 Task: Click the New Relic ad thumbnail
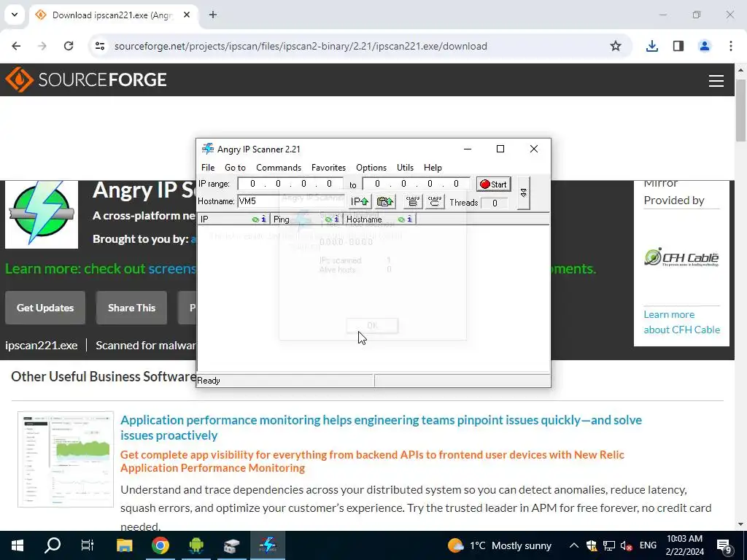pos(66,459)
